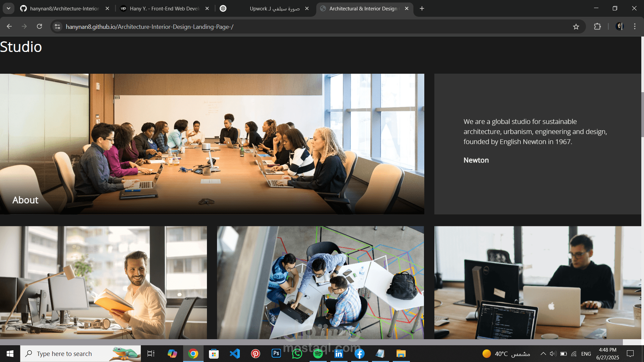Viewport: 644px width, 362px height.
Task: Reload the current page
Action: click(39, 26)
